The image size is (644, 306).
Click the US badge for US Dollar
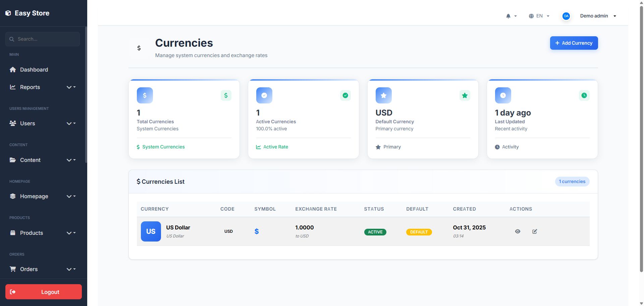point(151,231)
